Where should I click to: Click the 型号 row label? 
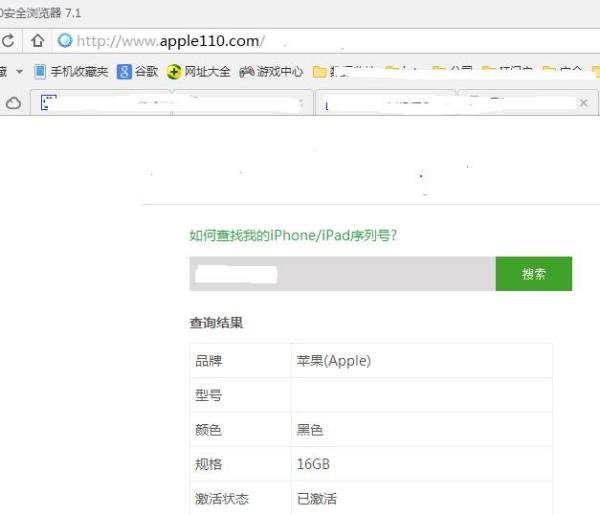(209, 395)
